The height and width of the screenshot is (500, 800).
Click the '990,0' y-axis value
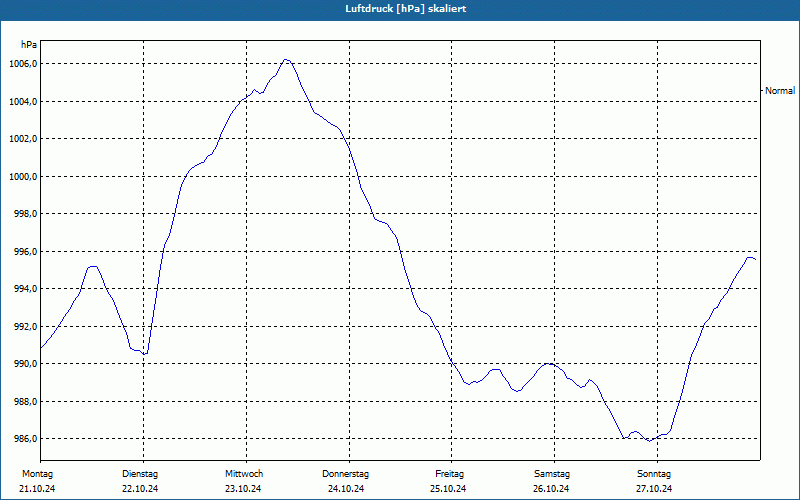coord(25,364)
